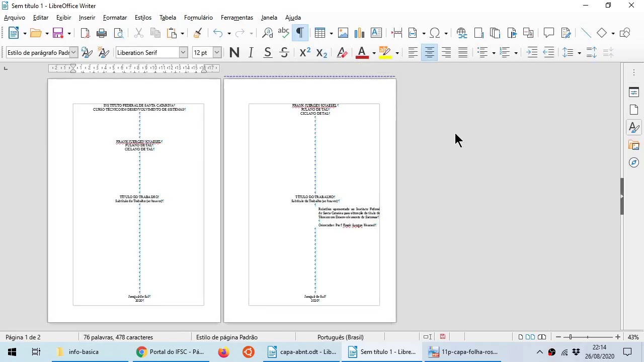Viewport: 644px width, 362px height.
Task: Open the Find and Replace tool
Action: [x=267, y=33]
